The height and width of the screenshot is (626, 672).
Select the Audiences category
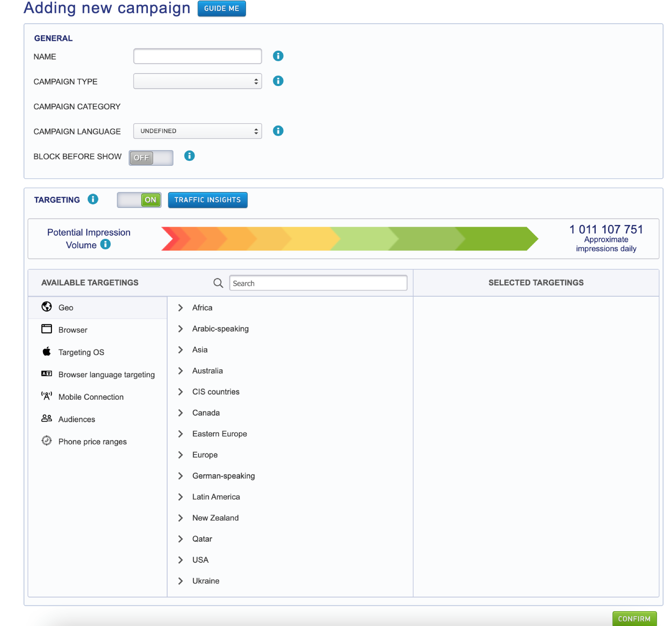[98, 420]
